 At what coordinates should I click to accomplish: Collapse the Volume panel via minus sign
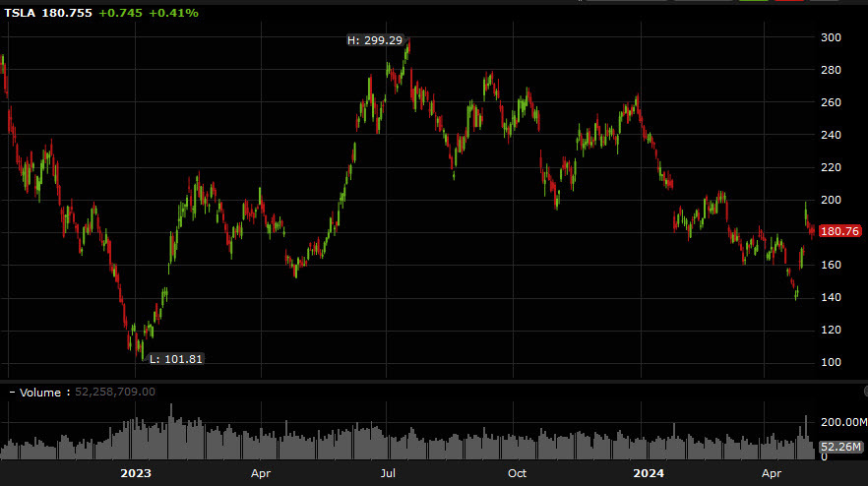click(x=12, y=393)
